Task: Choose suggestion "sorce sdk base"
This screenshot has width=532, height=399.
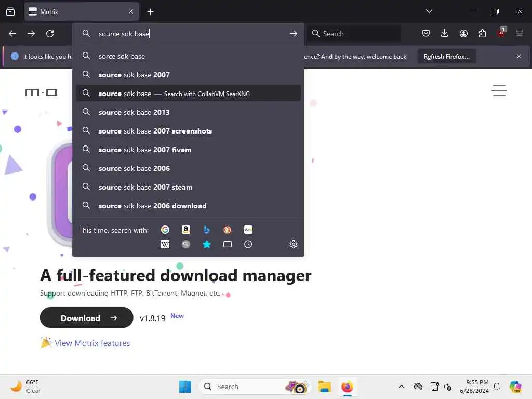Action: (188, 56)
